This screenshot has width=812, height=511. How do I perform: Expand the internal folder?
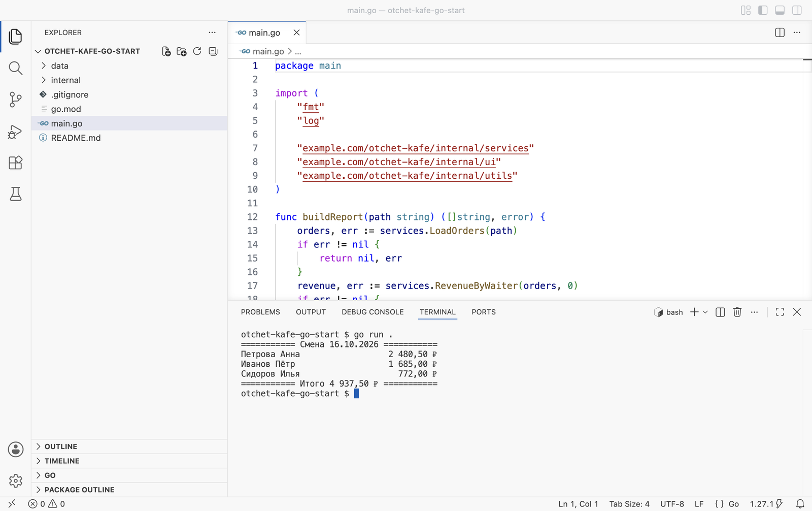pyautogui.click(x=129, y=80)
